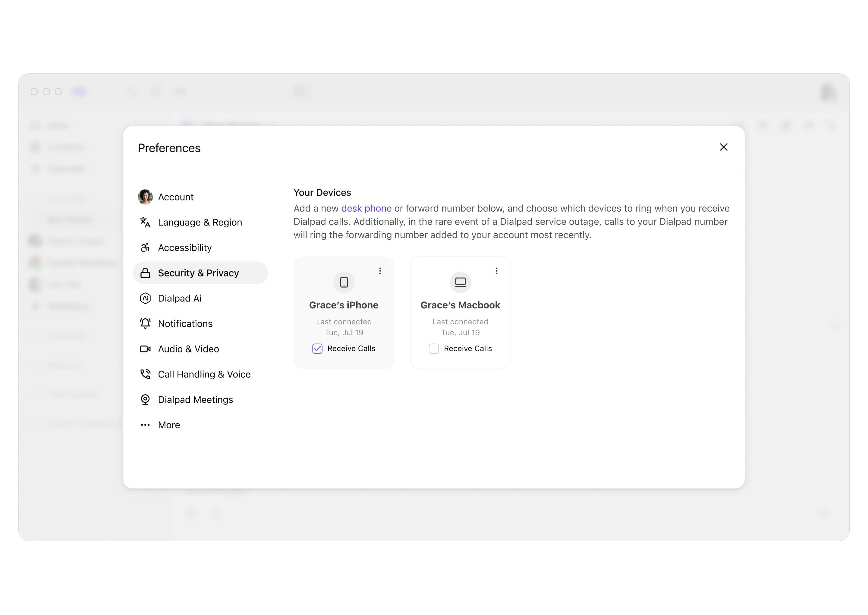Enable Receive Calls for Grace's iPhone

317,348
